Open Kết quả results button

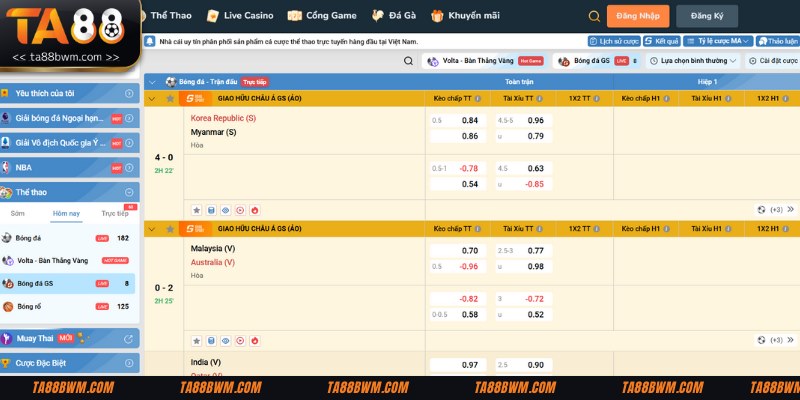pos(661,41)
